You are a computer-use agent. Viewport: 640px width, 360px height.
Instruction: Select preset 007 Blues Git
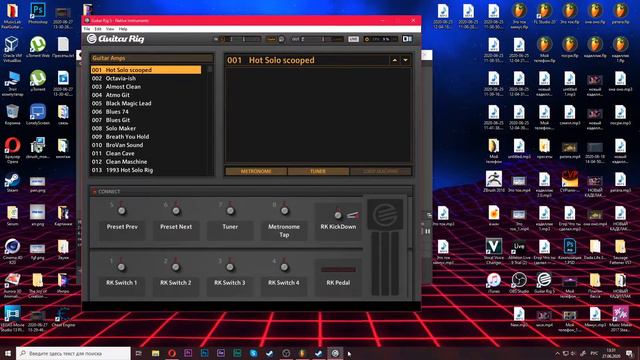tap(146, 120)
